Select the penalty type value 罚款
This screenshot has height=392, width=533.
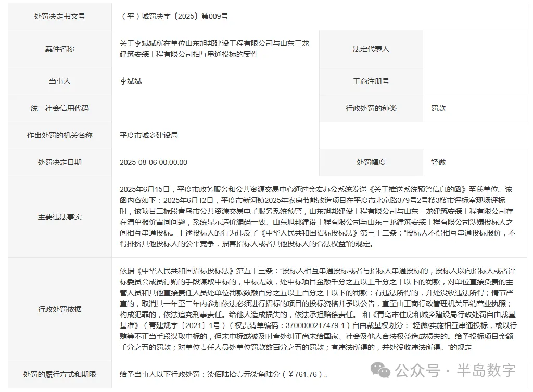(x=438, y=108)
